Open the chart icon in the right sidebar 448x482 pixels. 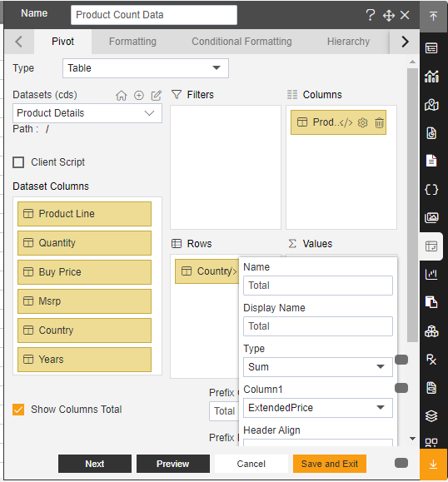(x=431, y=76)
